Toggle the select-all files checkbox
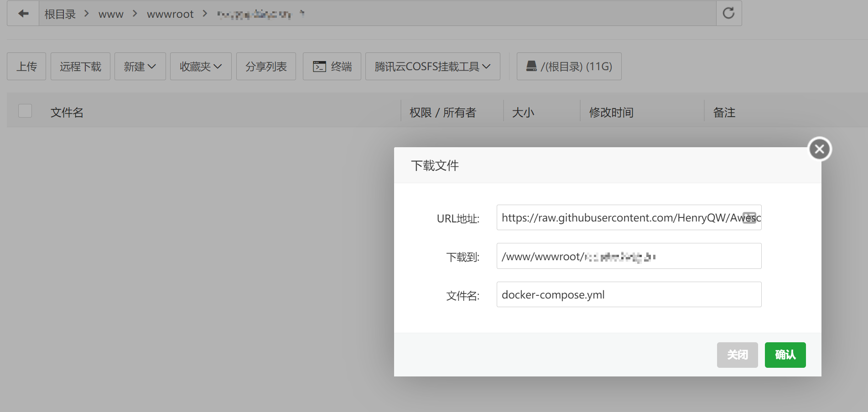Image resolution: width=868 pixels, height=412 pixels. (x=25, y=111)
